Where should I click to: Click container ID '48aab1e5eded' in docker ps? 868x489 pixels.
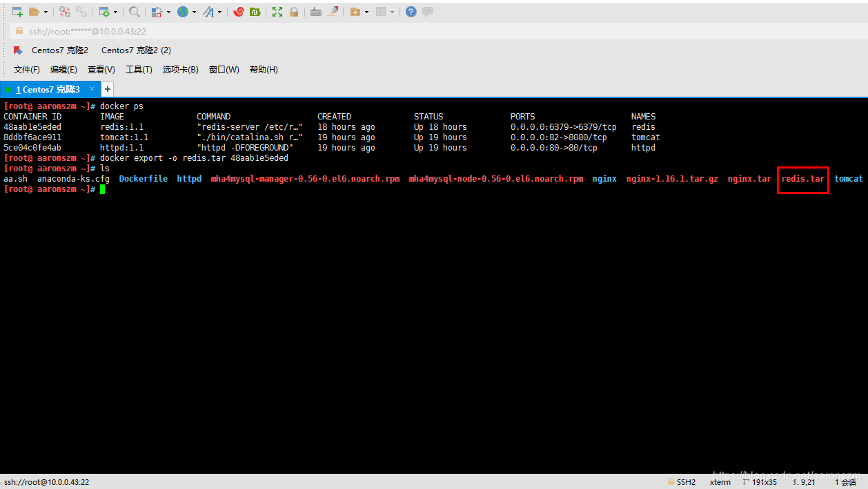click(32, 127)
